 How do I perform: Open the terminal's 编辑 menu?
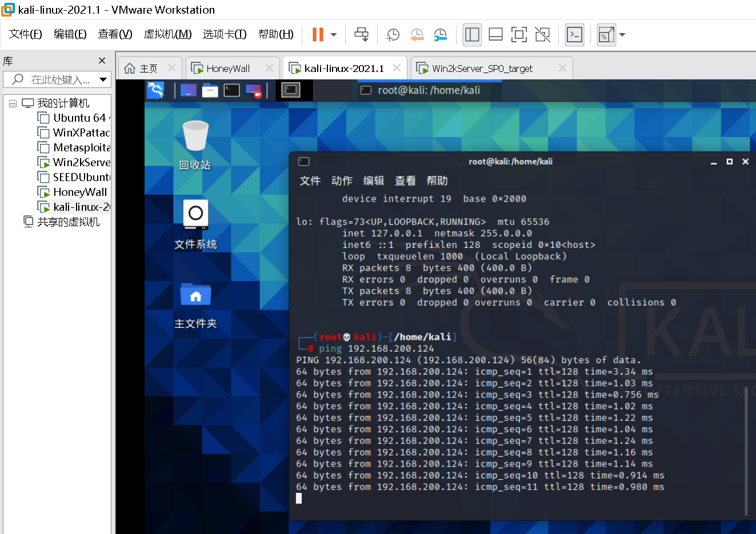374,181
